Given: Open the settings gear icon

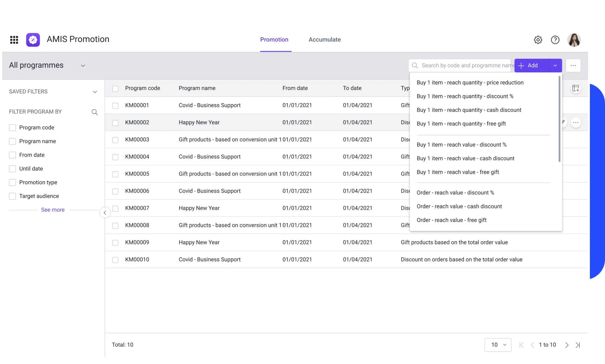Looking at the screenshot, I should coord(538,40).
